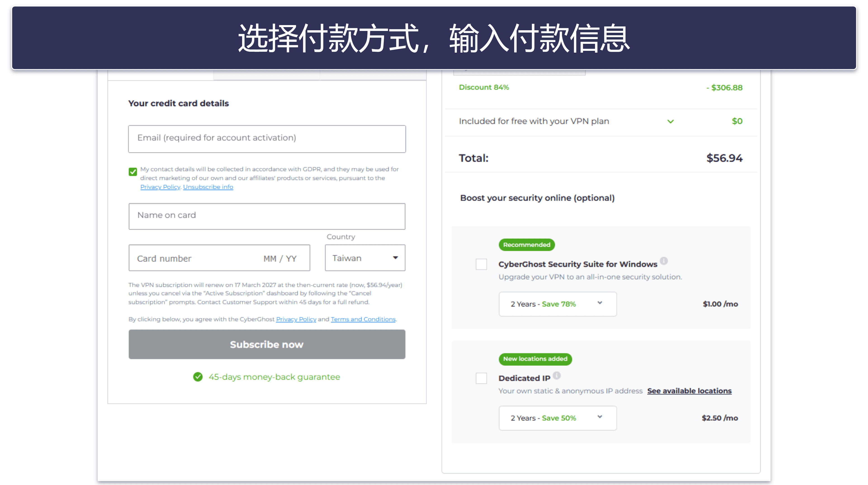The height and width of the screenshot is (485, 868).
Task: Open the 2 Years Save 78% dropdown
Action: tap(558, 304)
